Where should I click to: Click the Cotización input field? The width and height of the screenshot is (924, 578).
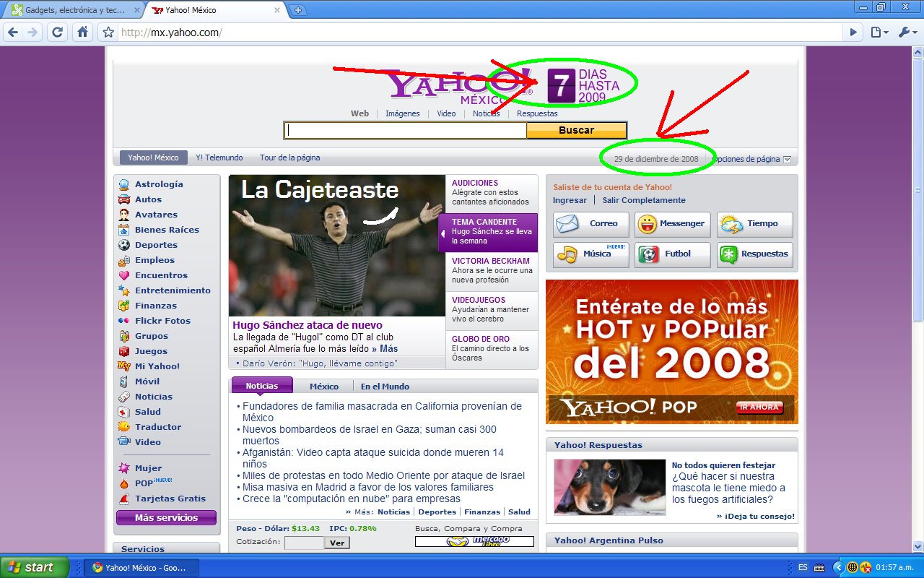click(304, 543)
